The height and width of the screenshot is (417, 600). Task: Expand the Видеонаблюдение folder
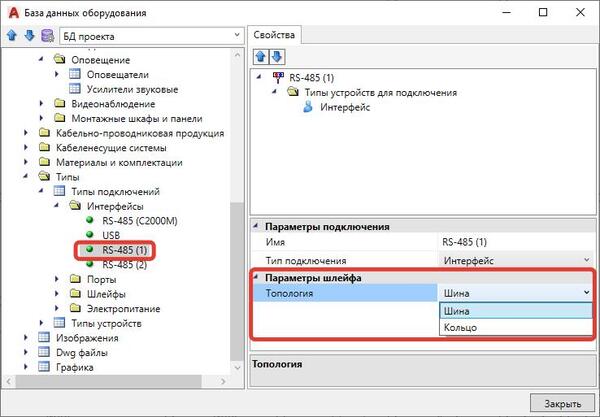(41, 103)
